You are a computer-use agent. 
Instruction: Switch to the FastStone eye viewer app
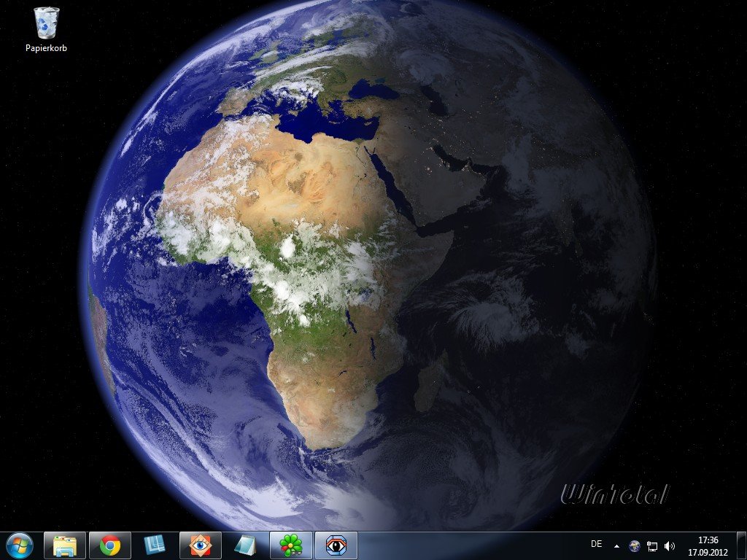point(200,545)
